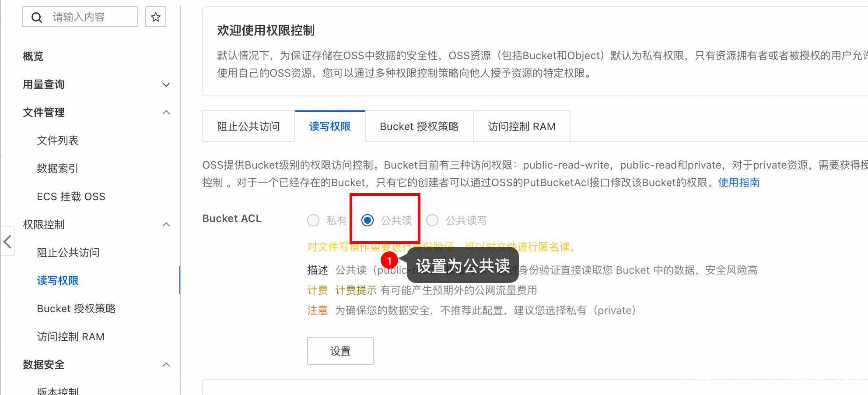This screenshot has width=868, height=395.
Task: Collapse the sidebar with left arrow handle
Action: 7,241
